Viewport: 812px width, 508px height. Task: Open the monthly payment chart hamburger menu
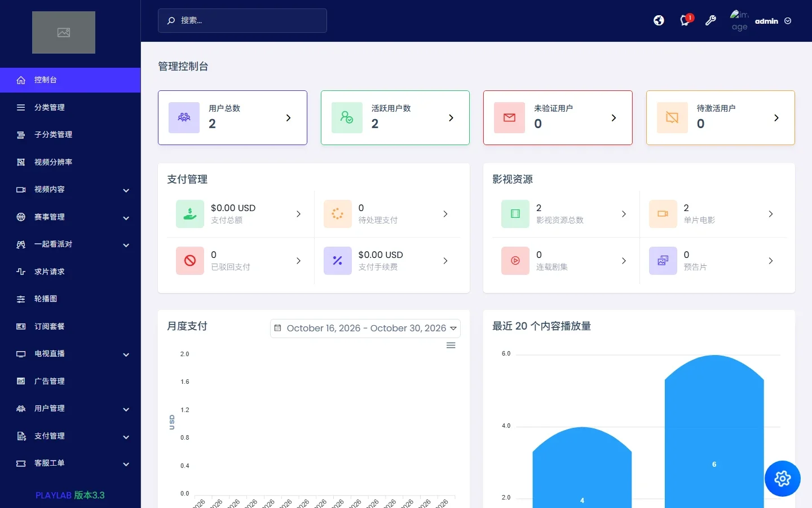click(x=451, y=345)
